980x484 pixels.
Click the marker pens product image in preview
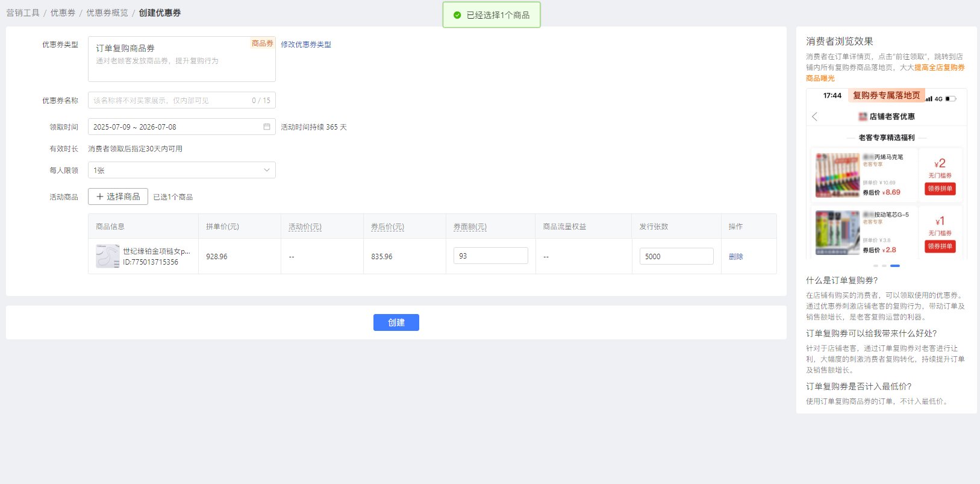point(837,175)
